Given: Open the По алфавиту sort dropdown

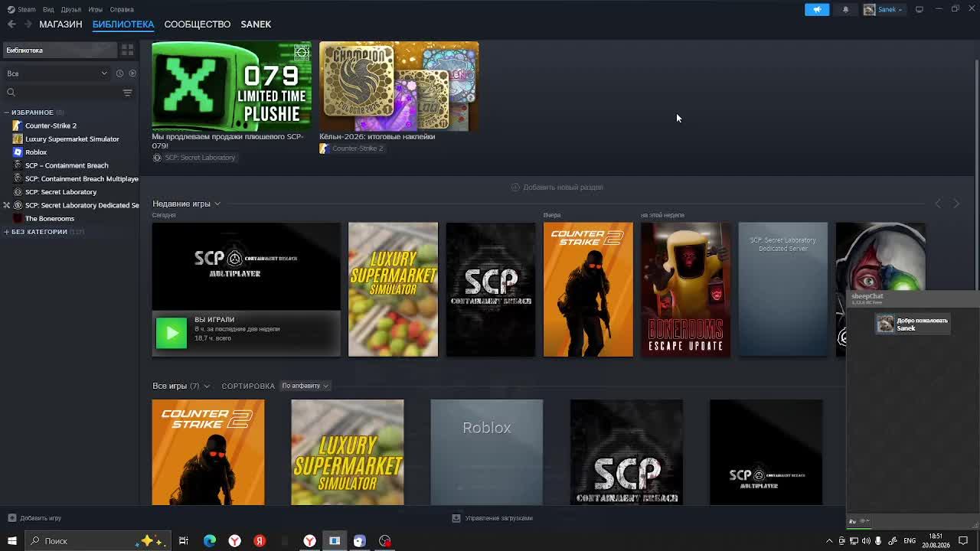Looking at the screenshot, I should [305, 386].
